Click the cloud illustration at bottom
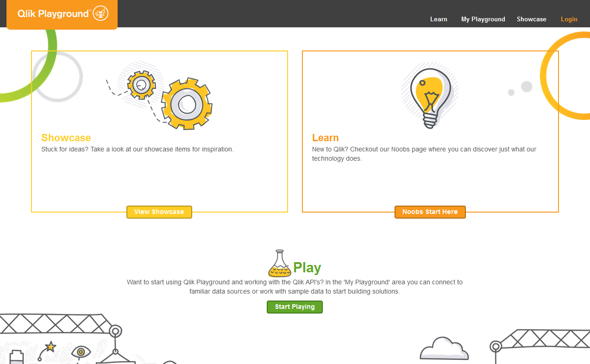This screenshot has width=590, height=364. tap(444, 349)
